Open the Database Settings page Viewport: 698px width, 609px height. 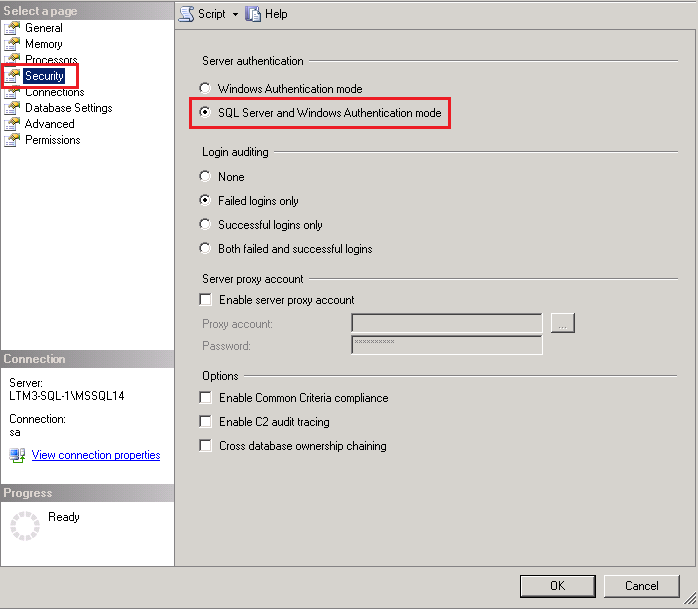pyautogui.click(x=68, y=108)
